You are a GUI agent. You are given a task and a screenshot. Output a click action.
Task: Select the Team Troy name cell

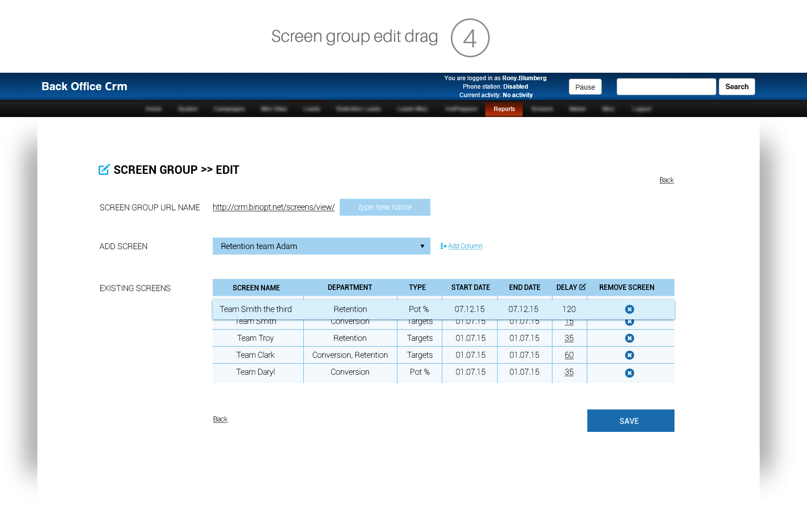(256, 338)
